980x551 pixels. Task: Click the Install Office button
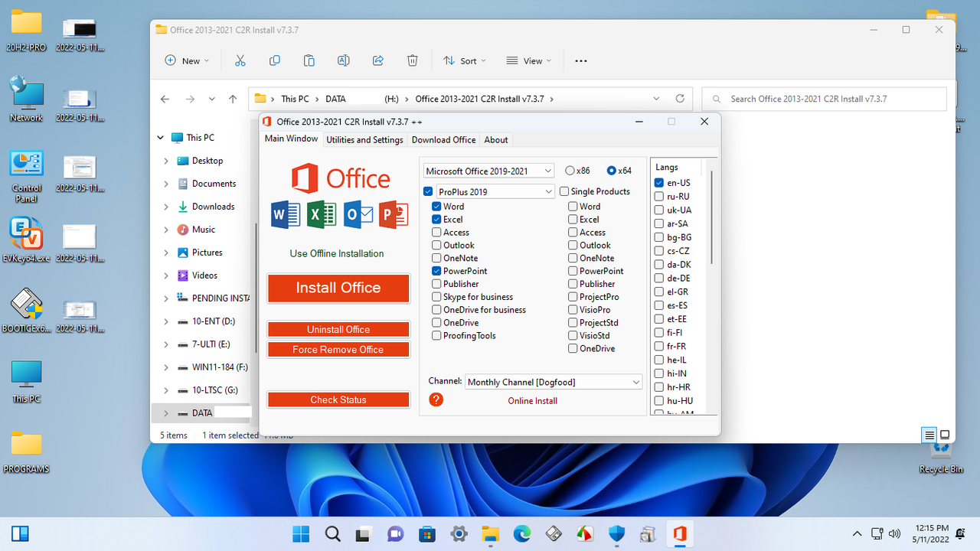pos(338,288)
